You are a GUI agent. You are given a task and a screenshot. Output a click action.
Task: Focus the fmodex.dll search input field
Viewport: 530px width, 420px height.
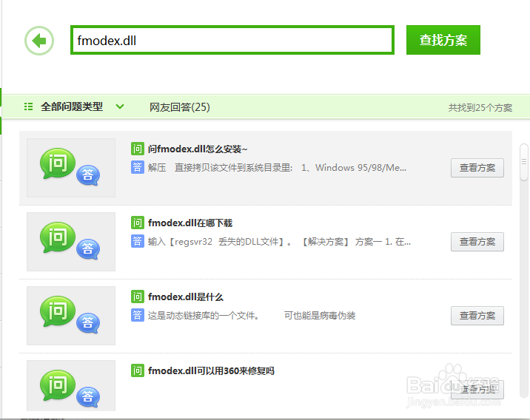[232, 40]
